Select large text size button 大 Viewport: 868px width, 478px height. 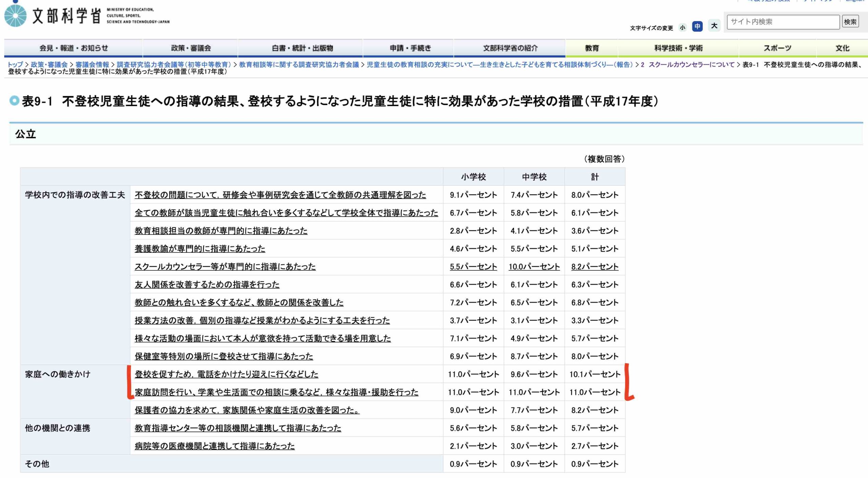[714, 26]
